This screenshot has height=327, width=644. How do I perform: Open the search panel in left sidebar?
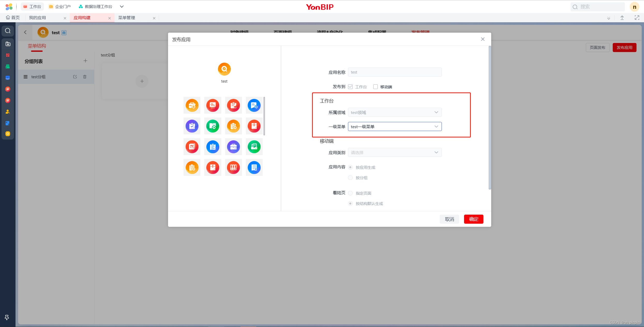7,31
